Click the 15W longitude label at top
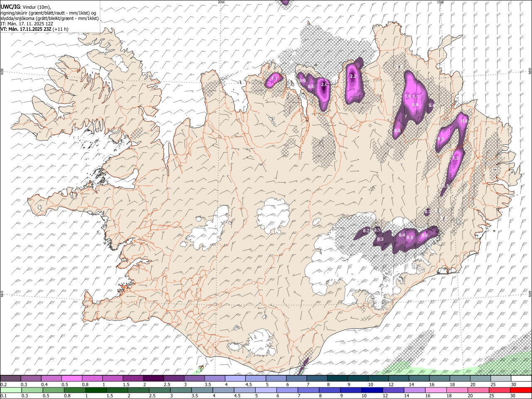 (440, 2)
